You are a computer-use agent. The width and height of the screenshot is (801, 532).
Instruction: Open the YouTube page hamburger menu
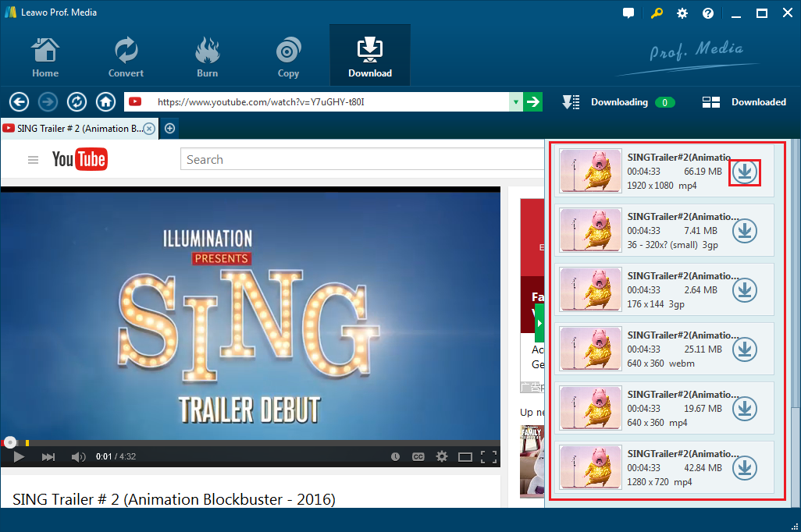coord(33,159)
